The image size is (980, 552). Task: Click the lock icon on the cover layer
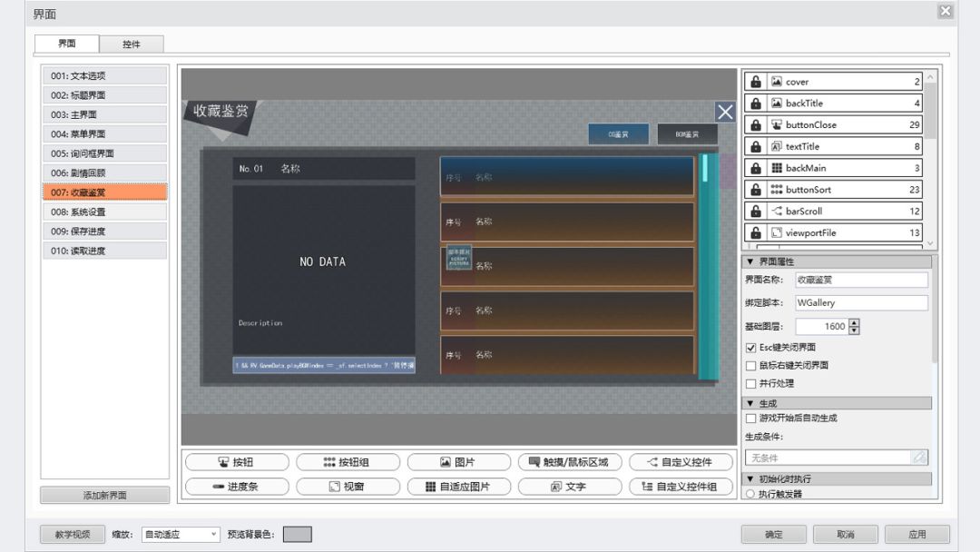[756, 81]
